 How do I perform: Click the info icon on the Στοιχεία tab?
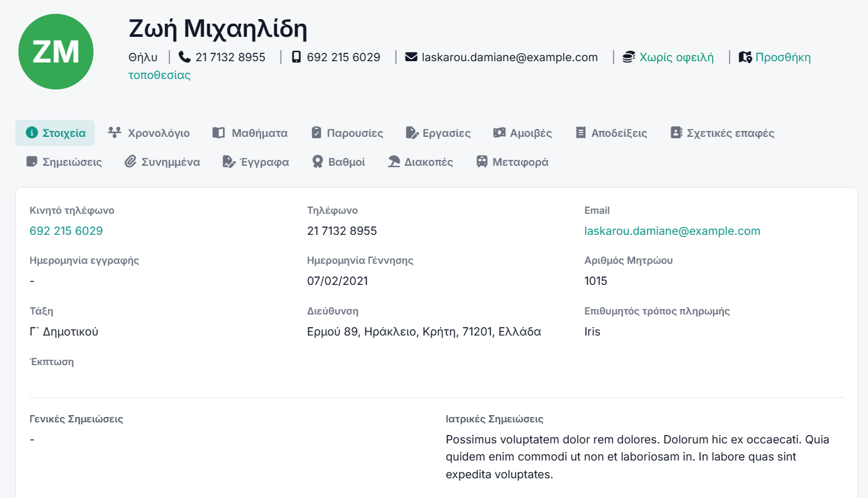[x=31, y=133]
